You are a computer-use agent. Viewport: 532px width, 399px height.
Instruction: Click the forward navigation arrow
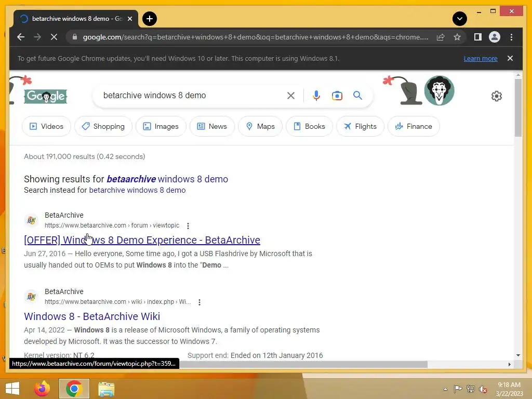coord(37,37)
